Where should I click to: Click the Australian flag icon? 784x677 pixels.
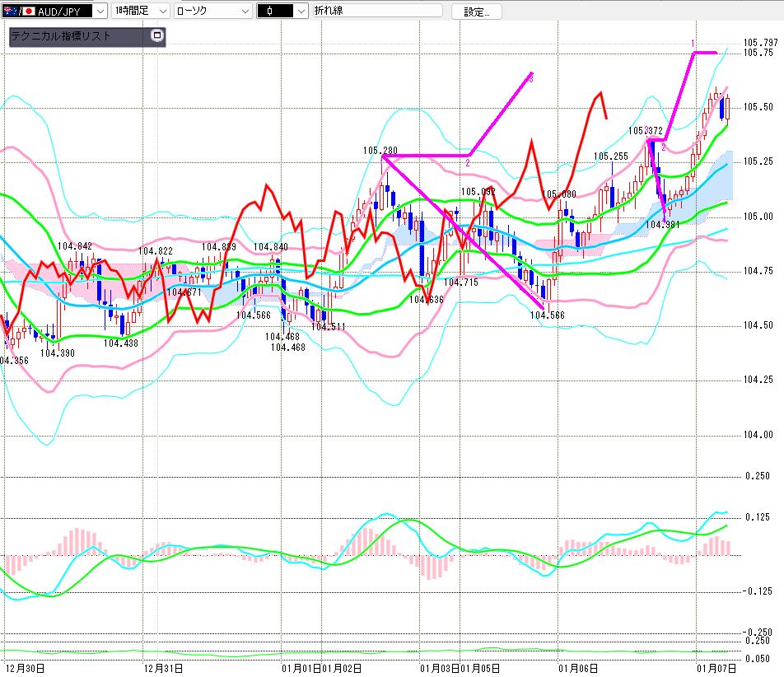coord(11,11)
